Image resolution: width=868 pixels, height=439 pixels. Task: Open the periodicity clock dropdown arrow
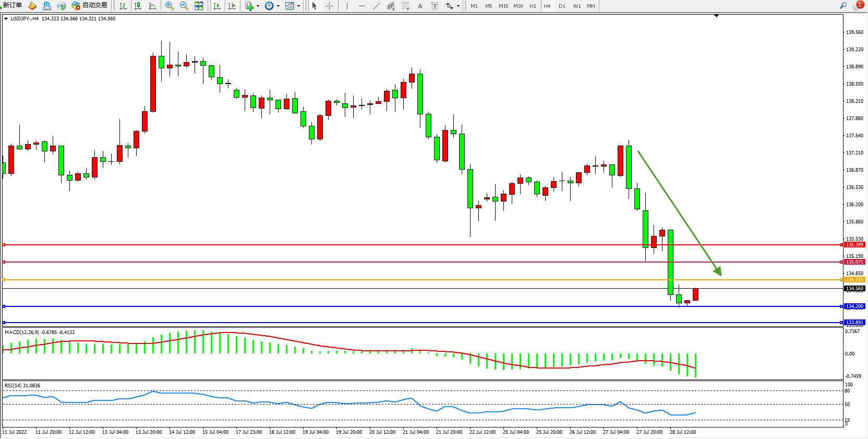tap(278, 6)
